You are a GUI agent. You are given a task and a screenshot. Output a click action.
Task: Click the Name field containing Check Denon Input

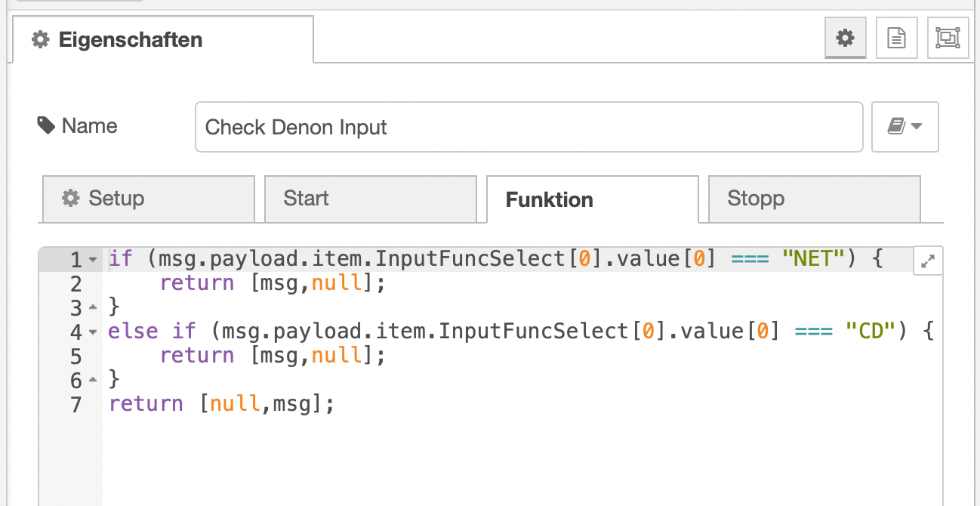point(529,127)
